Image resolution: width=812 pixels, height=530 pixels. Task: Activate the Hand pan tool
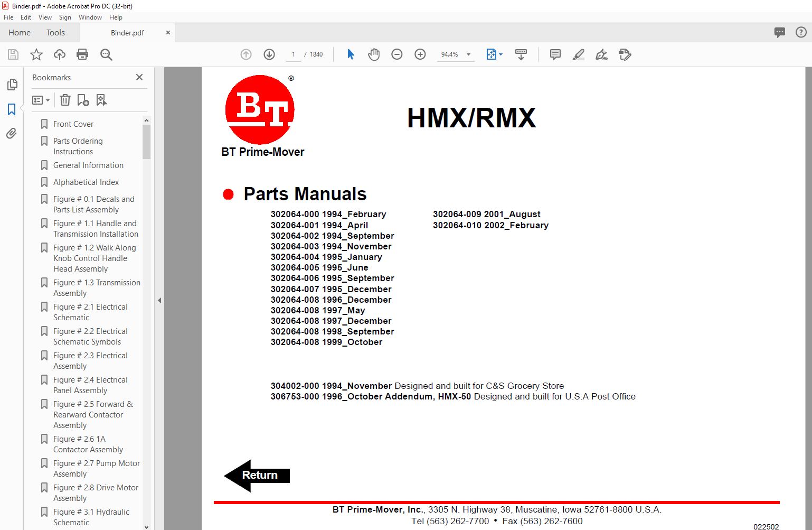(x=374, y=54)
